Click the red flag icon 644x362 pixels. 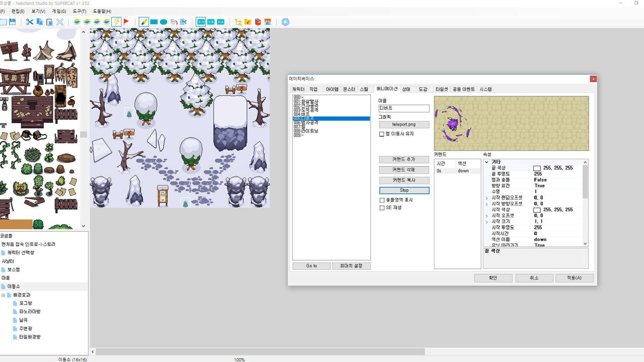pyautogui.click(x=126, y=22)
